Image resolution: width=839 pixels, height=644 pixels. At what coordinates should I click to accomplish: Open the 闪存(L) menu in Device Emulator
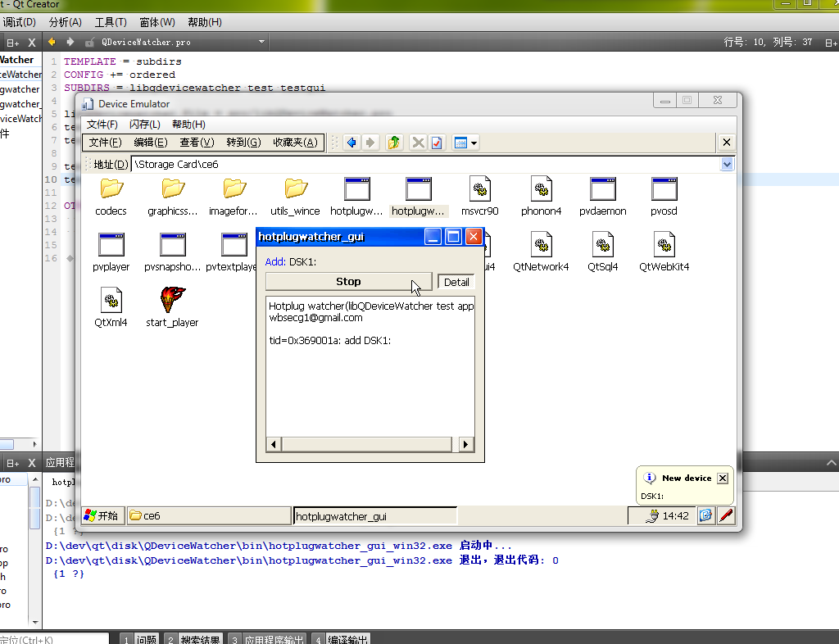coord(145,125)
